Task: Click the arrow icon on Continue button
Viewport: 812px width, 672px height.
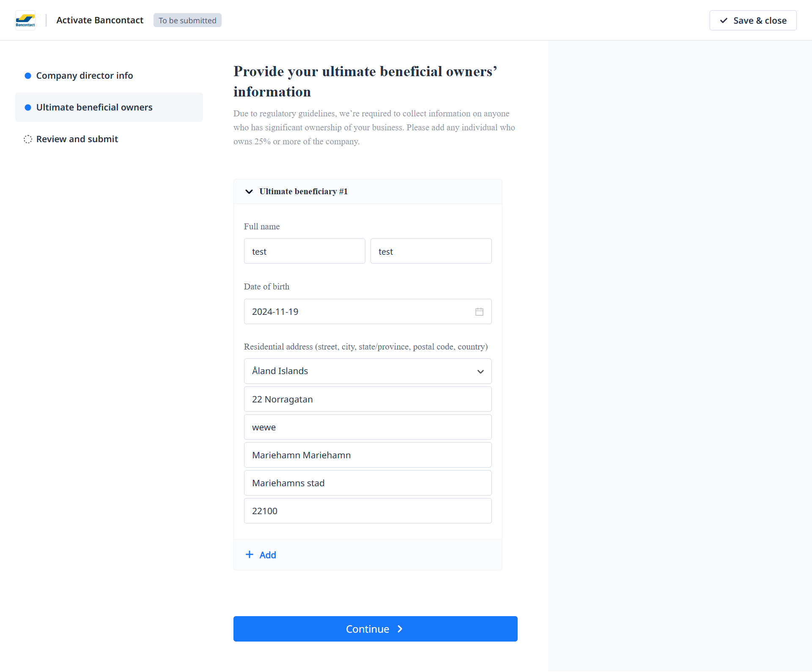Action: click(400, 629)
